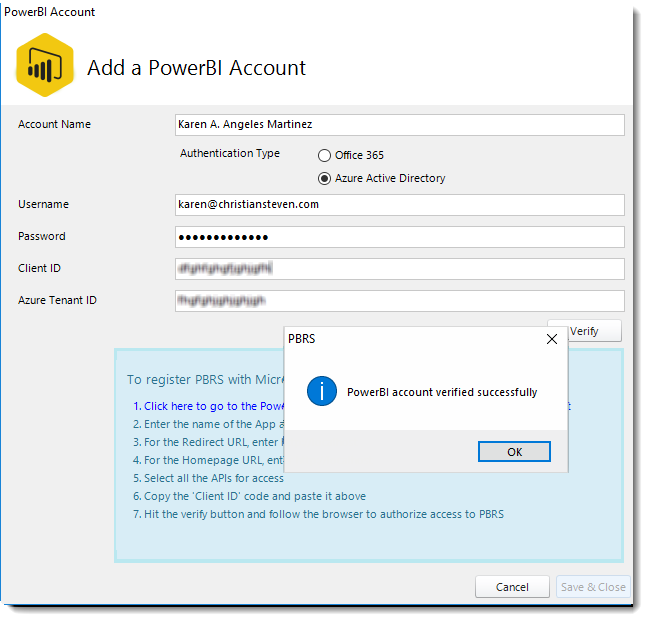Image resolution: width=648 pixels, height=622 pixels.
Task: Click the yellow PowerBI hexagon logo
Action: (x=45, y=65)
